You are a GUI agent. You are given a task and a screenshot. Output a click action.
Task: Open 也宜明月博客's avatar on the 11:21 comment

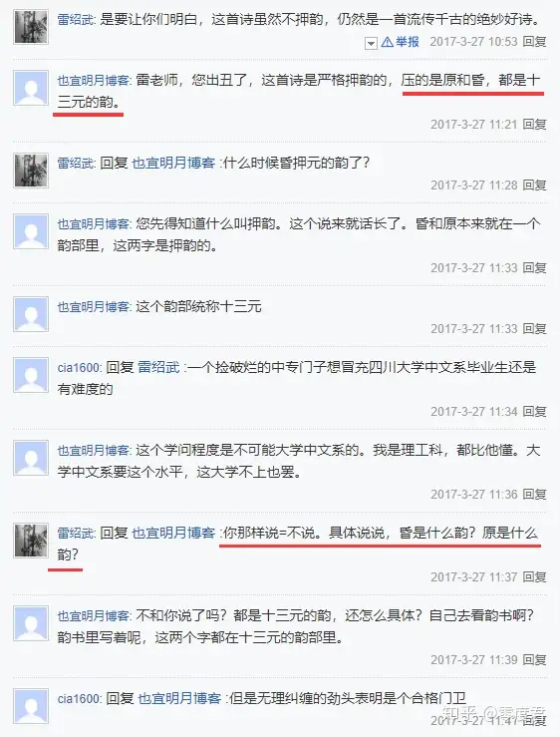[x=31, y=88]
